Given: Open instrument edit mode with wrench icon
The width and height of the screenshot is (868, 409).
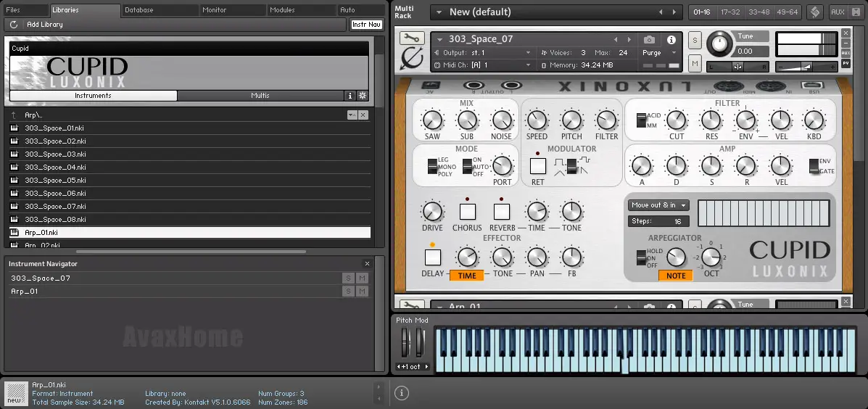Looking at the screenshot, I should pos(412,38).
